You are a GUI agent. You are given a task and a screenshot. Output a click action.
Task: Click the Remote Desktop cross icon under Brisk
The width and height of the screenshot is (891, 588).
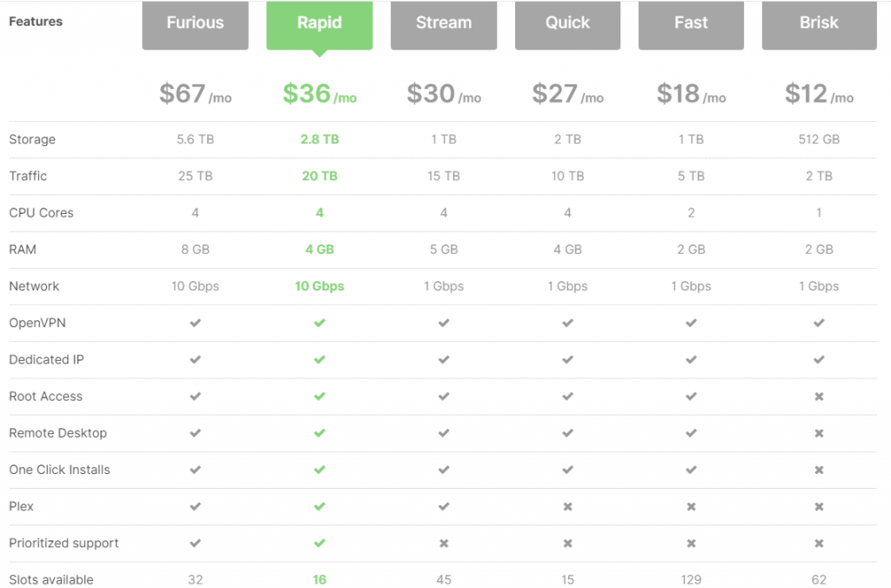[819, 433]
